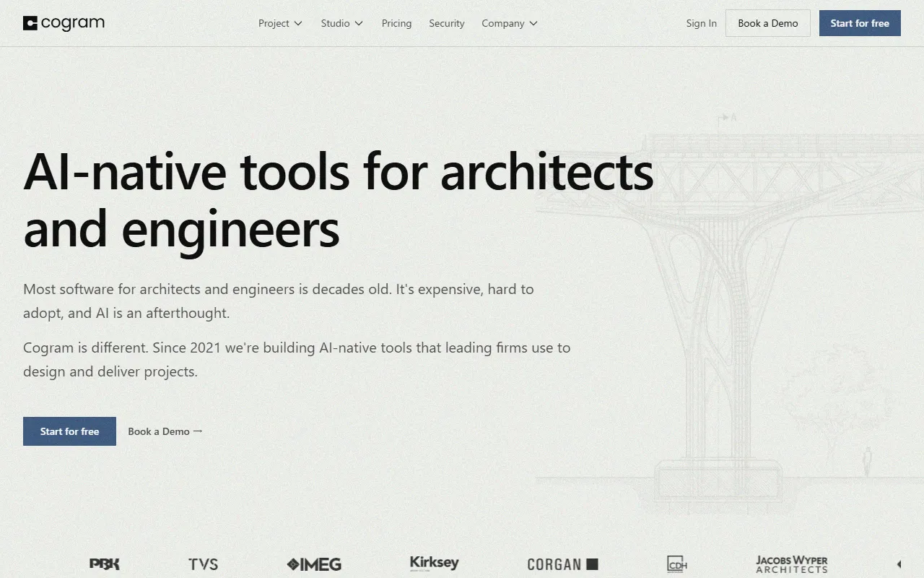Click the Kirksey logo

coord(434,563)
